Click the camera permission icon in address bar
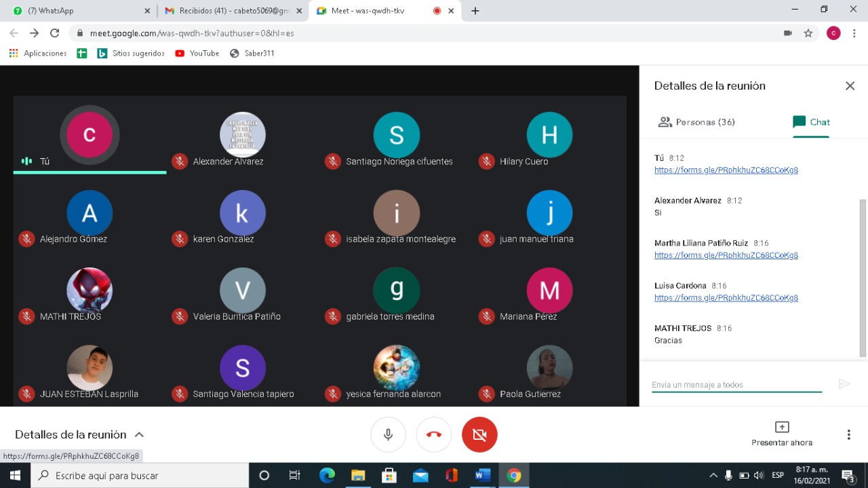This screenshot has width=868, height=488. [x=787, y=33]
